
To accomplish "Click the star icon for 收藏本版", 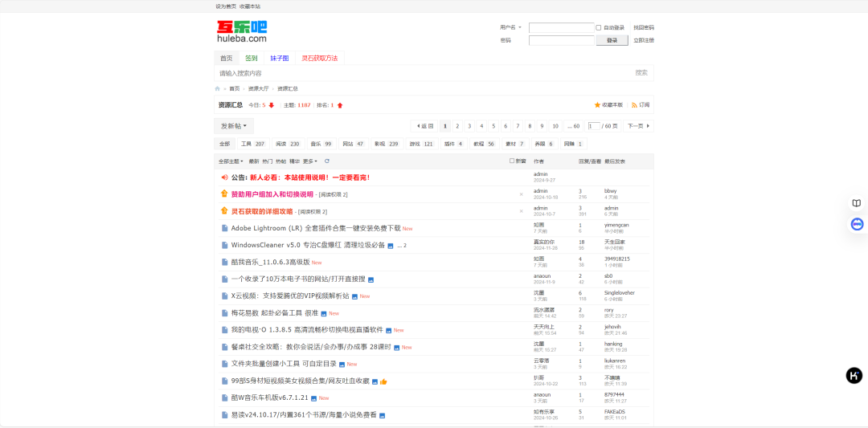I will tap(597, 104).
